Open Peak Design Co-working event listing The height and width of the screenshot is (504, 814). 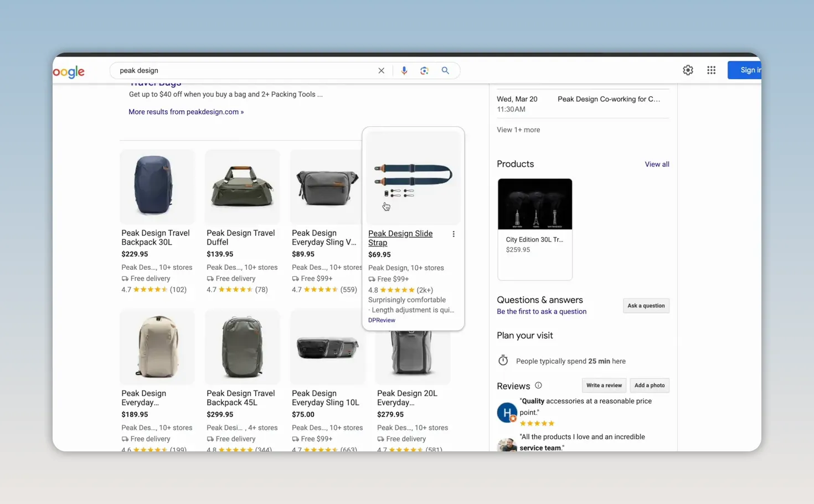[x=609, y=99]
